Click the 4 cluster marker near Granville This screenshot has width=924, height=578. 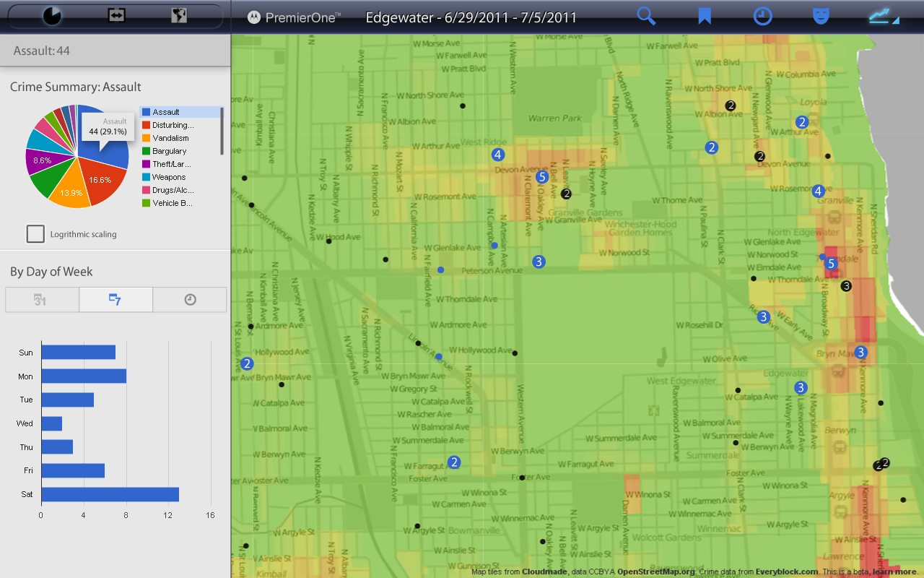click(x=818, y=191)
